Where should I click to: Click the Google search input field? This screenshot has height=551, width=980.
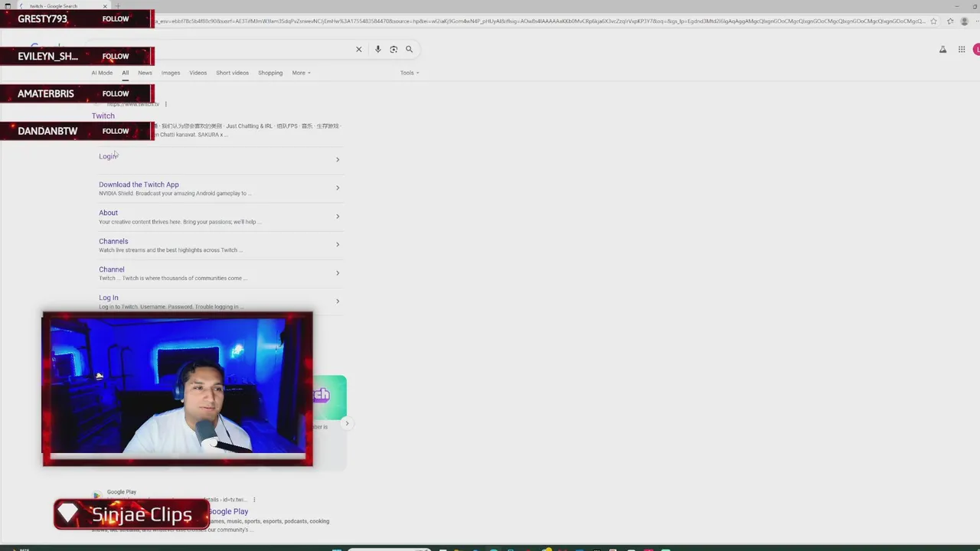[253, 49]
